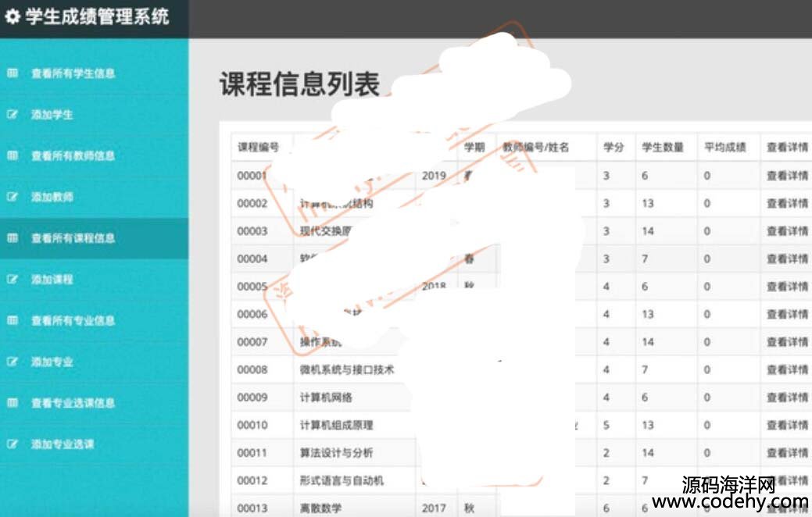
Task: Select course number cell 00012
Action: (x=252, y=480)
